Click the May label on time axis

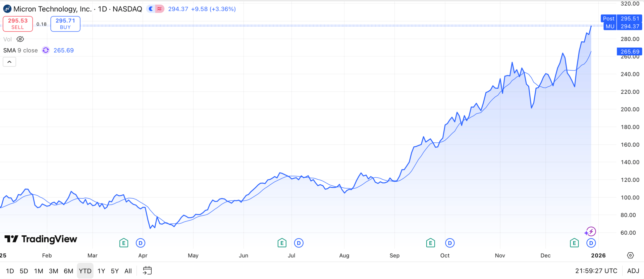(193, 255)
